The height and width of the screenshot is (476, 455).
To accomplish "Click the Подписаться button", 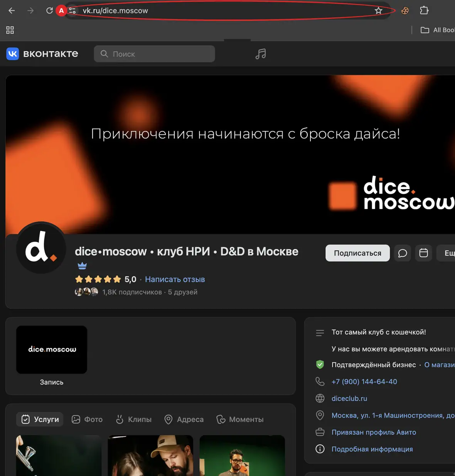I will 357,253.
